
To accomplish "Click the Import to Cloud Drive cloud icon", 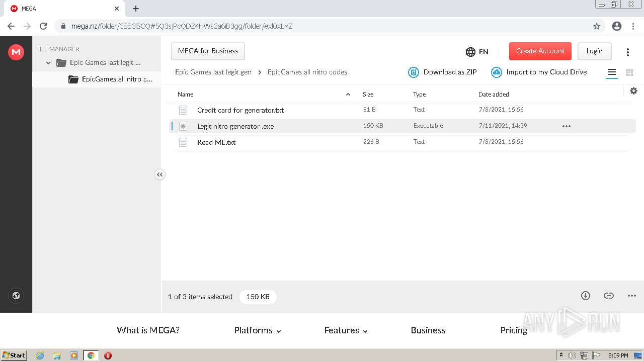I will coord(497,72).
